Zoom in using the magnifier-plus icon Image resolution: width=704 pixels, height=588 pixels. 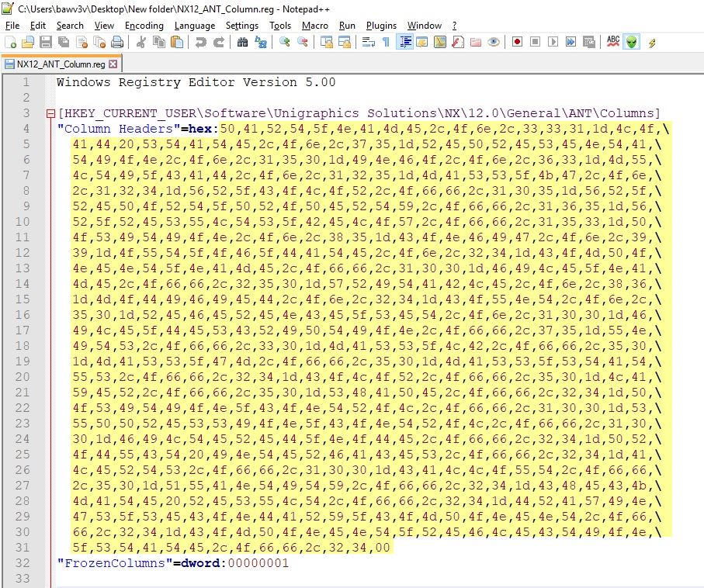pos(286,43)
